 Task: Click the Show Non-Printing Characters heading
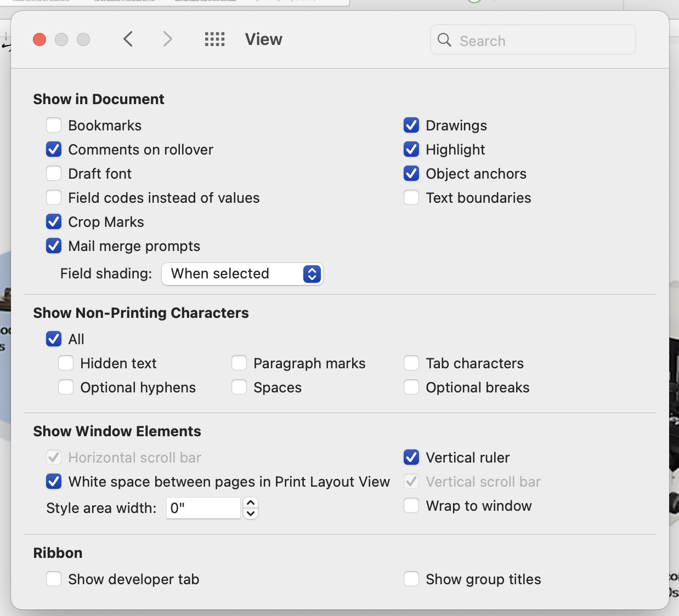point(141,313)
